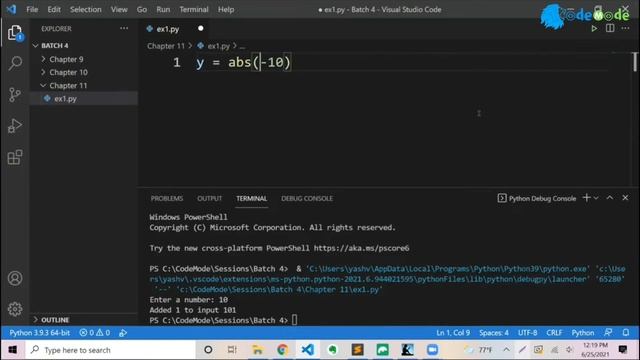
Task: Change end of line sequence CRLF
Action: click(554, 333)
